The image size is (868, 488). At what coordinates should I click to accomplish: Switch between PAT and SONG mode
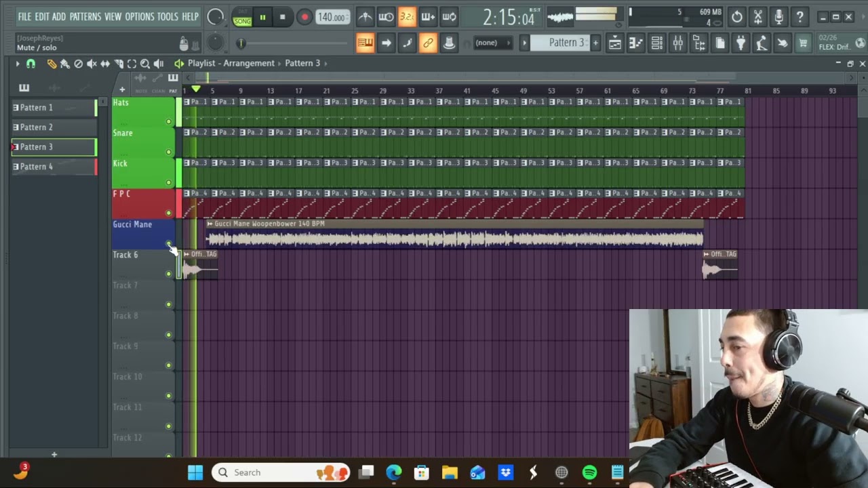click(x=242, y=17)
